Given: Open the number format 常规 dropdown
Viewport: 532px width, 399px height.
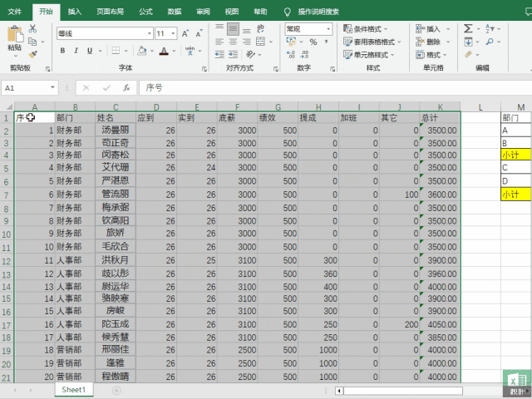Looking at the screenshot, I should click(328, 29).
